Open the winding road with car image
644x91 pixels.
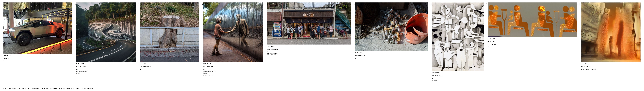(x=106, y=32)
